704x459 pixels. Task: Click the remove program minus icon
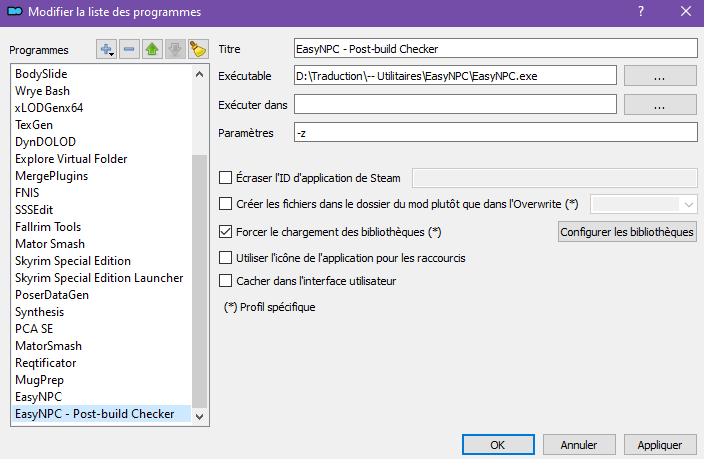(129, 49)
